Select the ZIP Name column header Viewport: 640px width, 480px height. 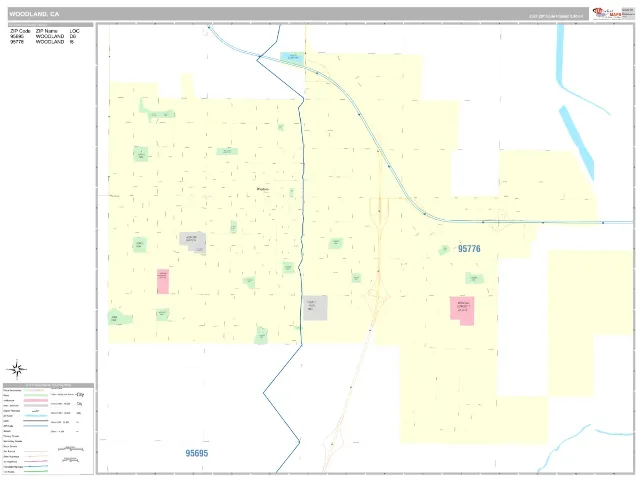(x=47, y=31)
